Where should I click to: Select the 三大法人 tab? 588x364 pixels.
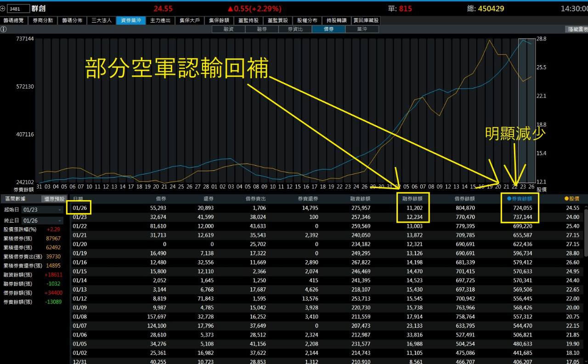click(102, 21)
